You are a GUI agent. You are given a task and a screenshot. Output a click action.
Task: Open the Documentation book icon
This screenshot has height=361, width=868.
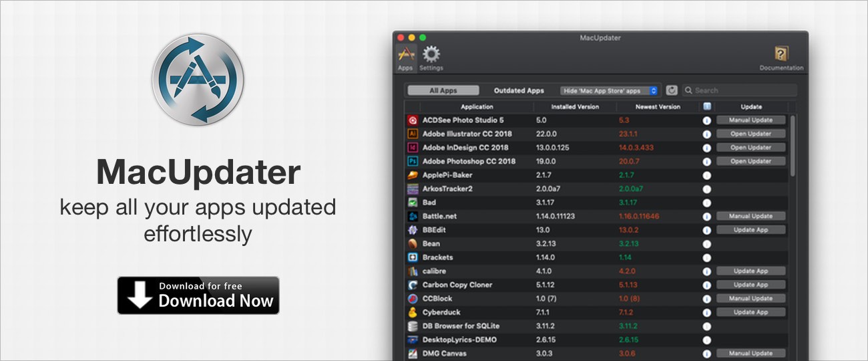781,58
